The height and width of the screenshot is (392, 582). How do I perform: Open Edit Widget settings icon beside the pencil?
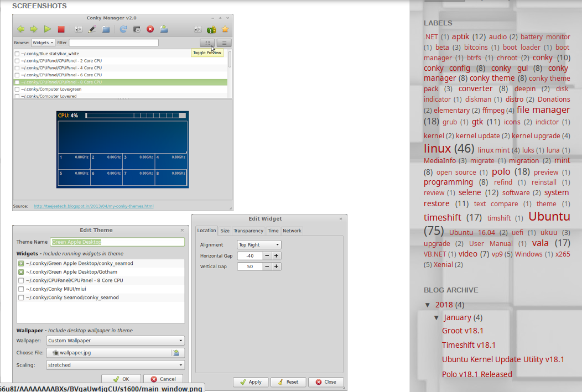79,29
